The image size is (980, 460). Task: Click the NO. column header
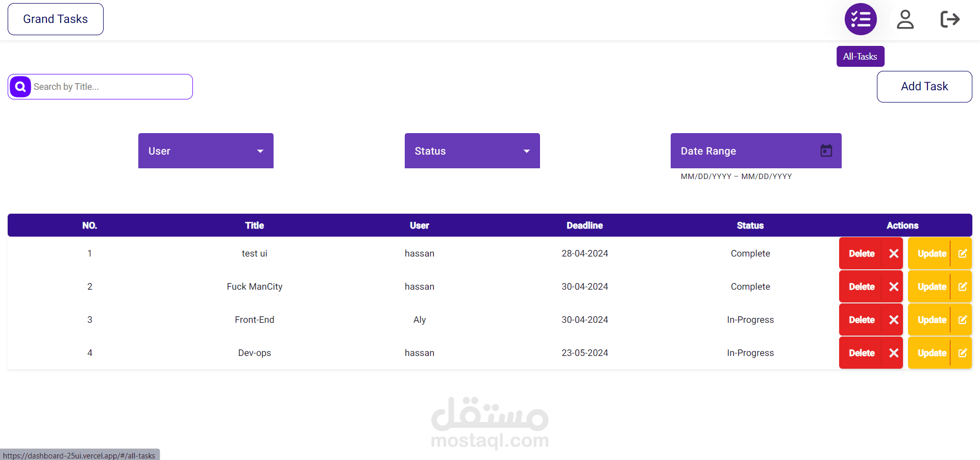coord(90,225)
